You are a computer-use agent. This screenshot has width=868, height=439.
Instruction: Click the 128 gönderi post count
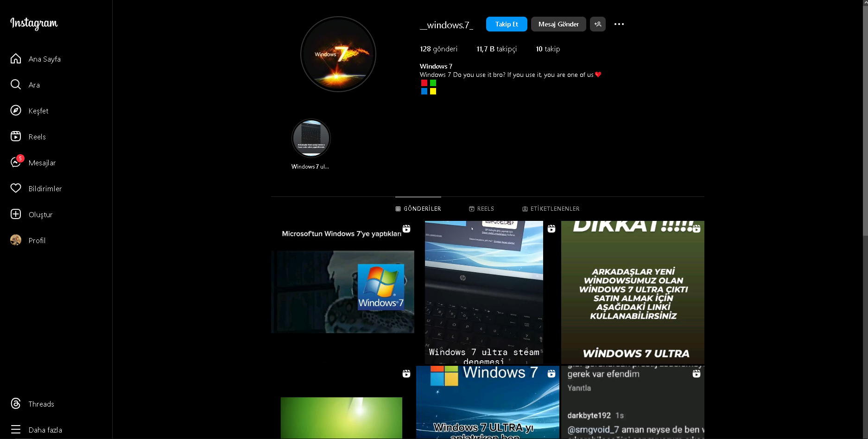pyautogui.click(x=438, y=49)
